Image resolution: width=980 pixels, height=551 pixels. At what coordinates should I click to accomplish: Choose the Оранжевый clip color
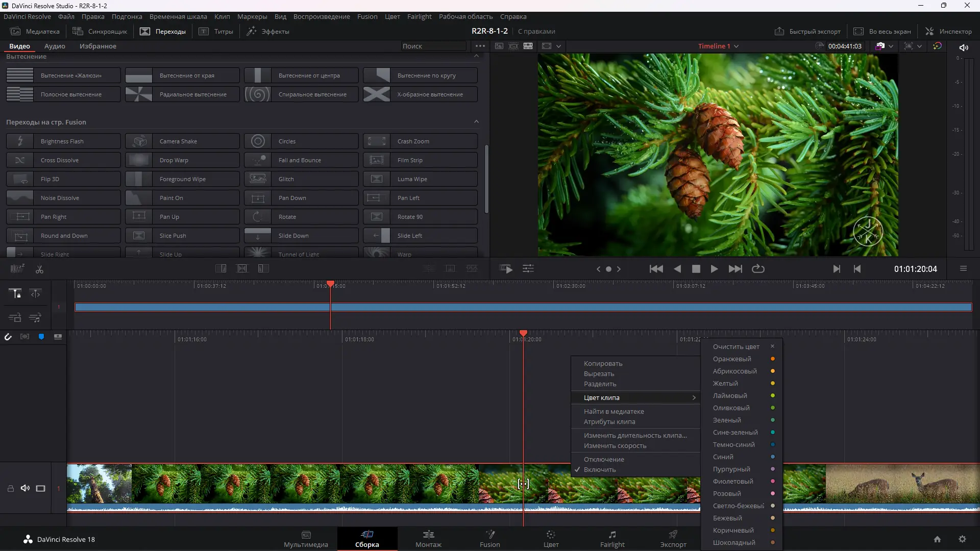tap(732, 359)
